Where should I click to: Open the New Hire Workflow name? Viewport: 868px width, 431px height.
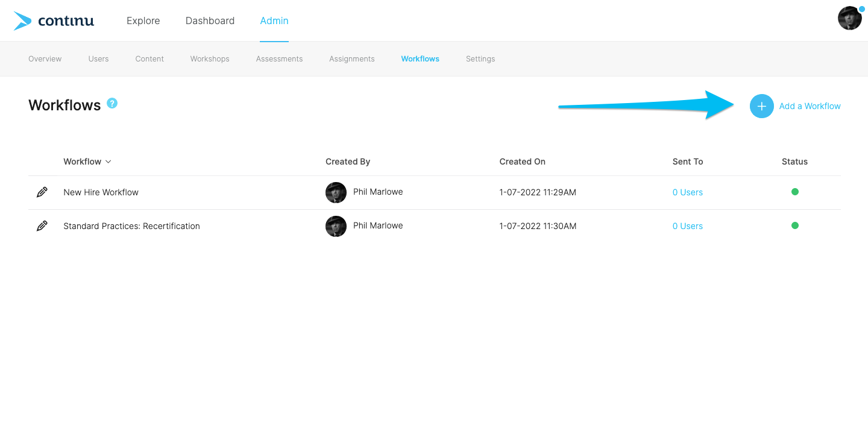(101, 192)
